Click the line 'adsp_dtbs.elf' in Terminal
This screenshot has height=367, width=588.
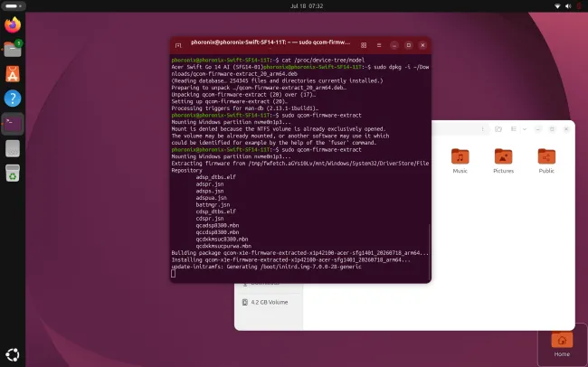point(215,177)
